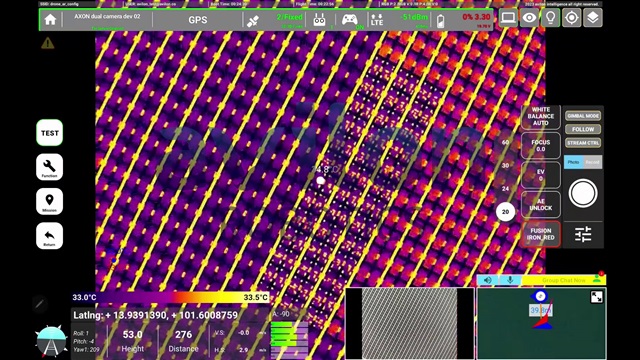The width and height of the screenshot is (640, 360).
Task: Click the 33.5°C maximum temperature label
Action: pyautogui.click(x=256, y=297)
